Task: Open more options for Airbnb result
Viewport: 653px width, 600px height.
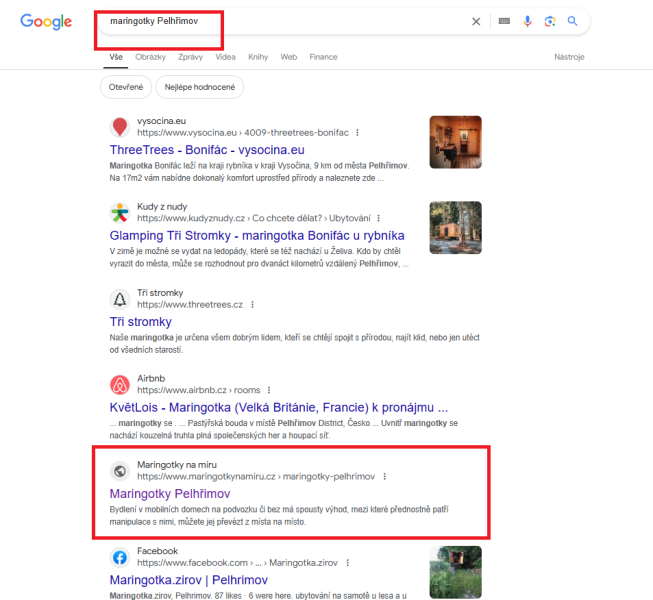Action: click(x=269, y=390)
